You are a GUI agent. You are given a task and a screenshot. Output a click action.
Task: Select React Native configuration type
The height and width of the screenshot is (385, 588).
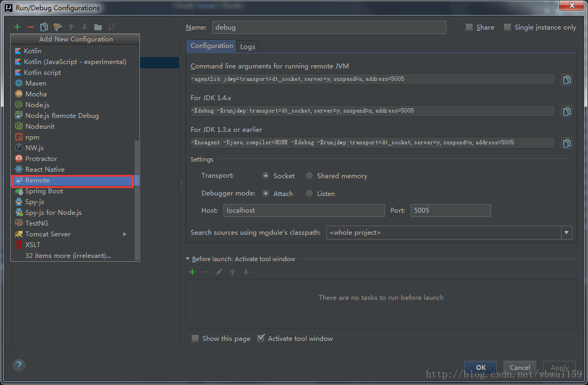click(73, 170)
